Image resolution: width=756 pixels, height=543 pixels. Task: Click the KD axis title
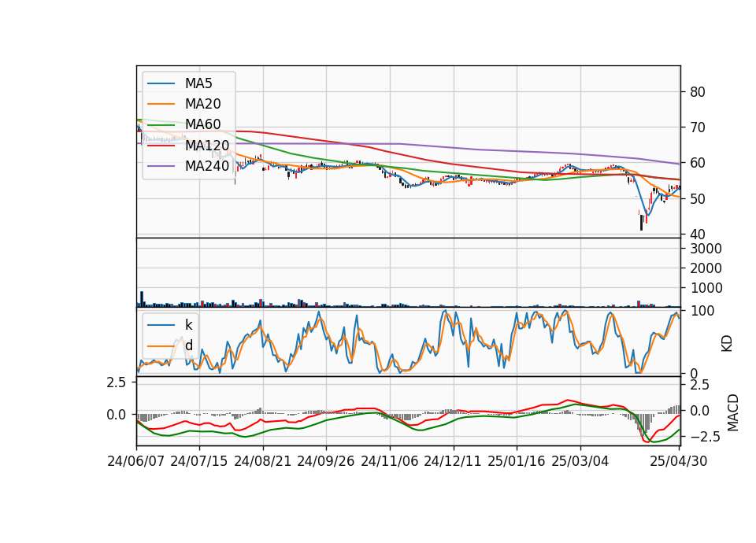pos(727,344)
